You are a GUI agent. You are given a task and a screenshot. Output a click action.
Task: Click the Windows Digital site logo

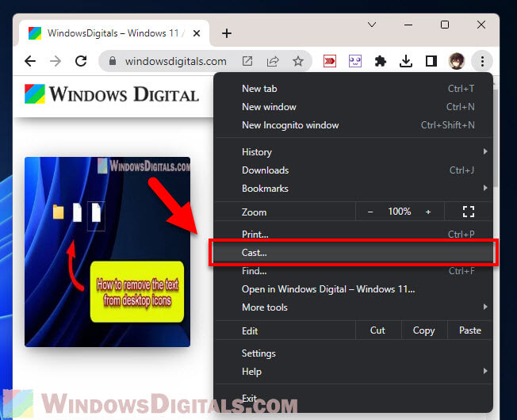coord(112,94)
